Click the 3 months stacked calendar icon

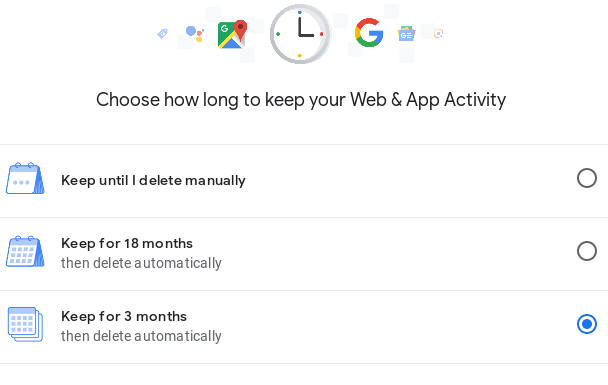pos(25,325)
